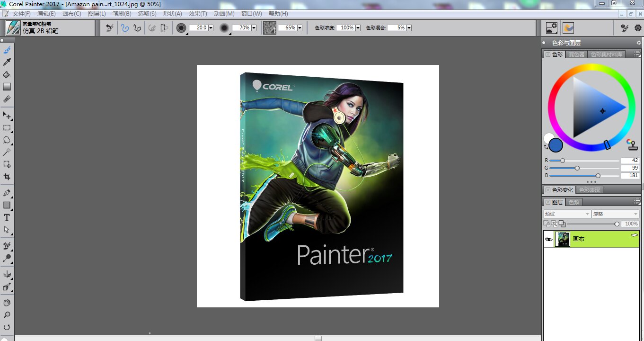Open the 效果(T) menu
The image size is (644, 341).
(x=198, y=14)
